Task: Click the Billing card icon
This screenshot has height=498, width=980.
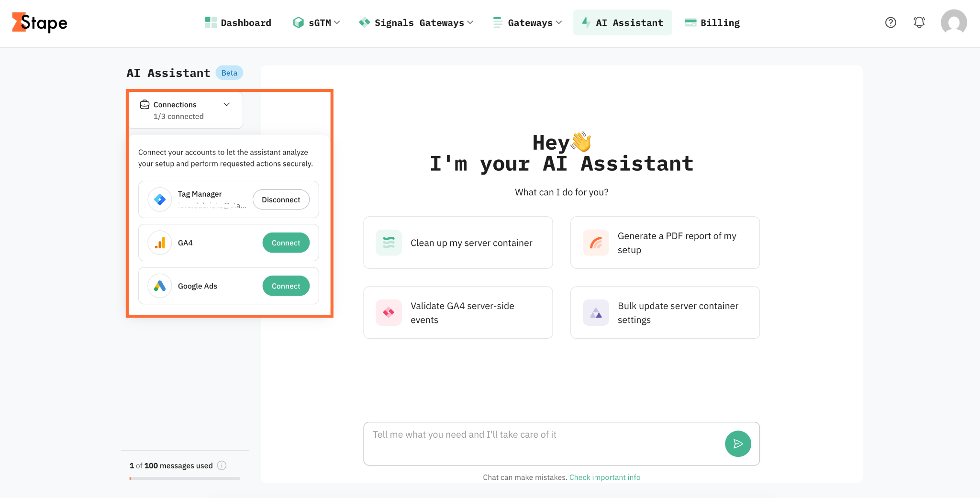Action: tap(690, 22)
